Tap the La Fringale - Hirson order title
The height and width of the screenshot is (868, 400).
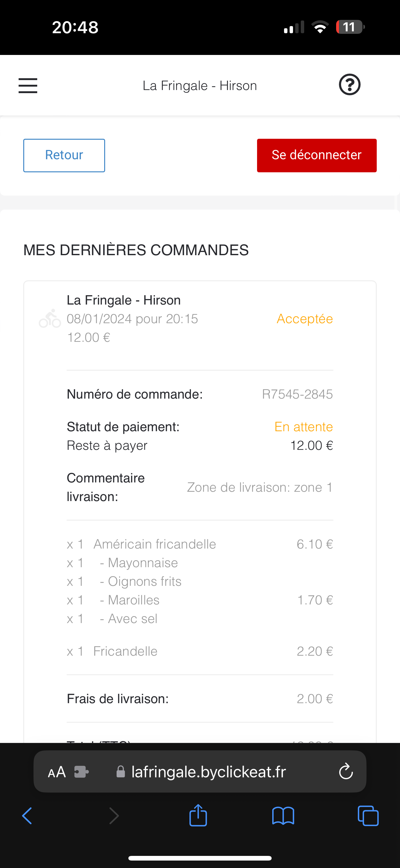pyautogui.click(x=124, y=300)
